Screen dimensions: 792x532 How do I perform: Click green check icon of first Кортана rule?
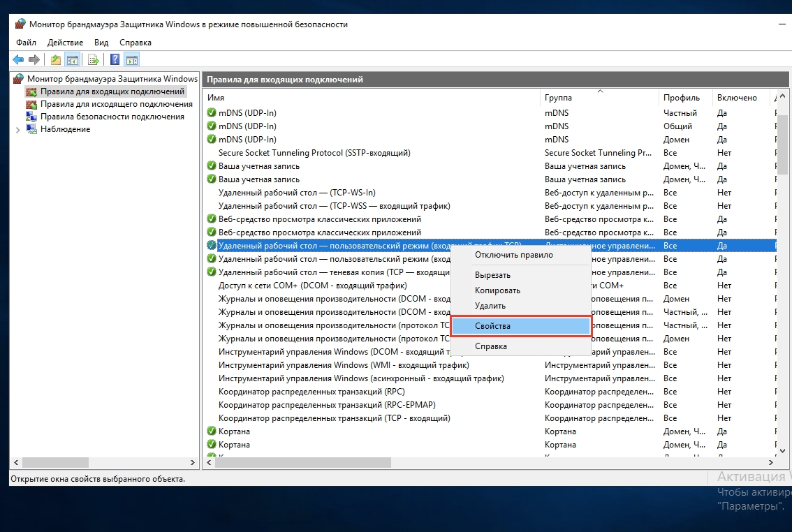point(212,431)
